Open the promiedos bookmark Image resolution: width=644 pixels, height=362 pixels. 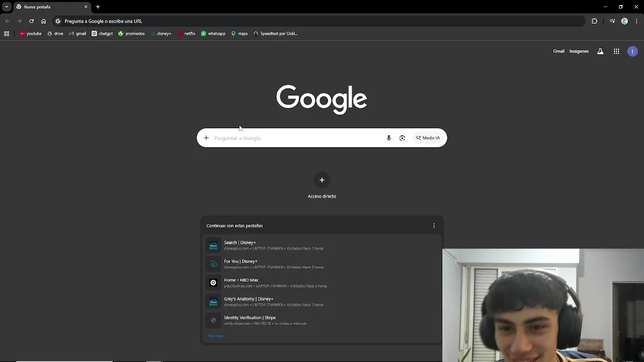pos(131,34)
